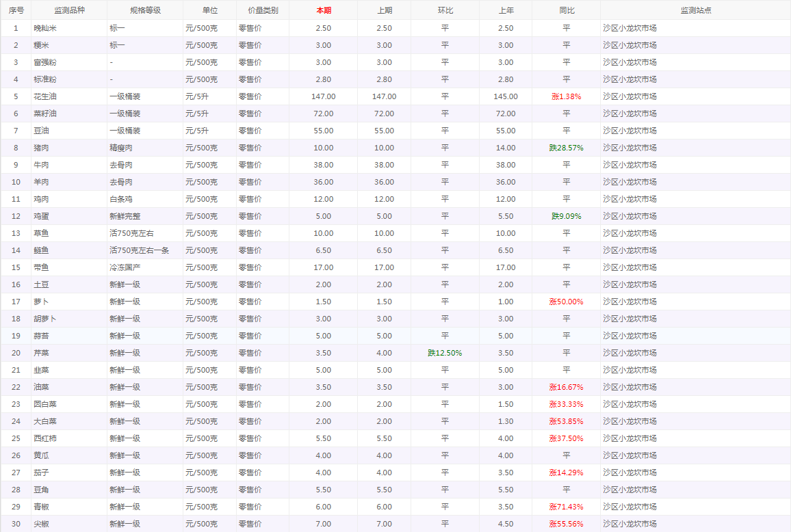
Task: Select the 冷冻国产 specification for 带鱼
Action: click(125, 267)
